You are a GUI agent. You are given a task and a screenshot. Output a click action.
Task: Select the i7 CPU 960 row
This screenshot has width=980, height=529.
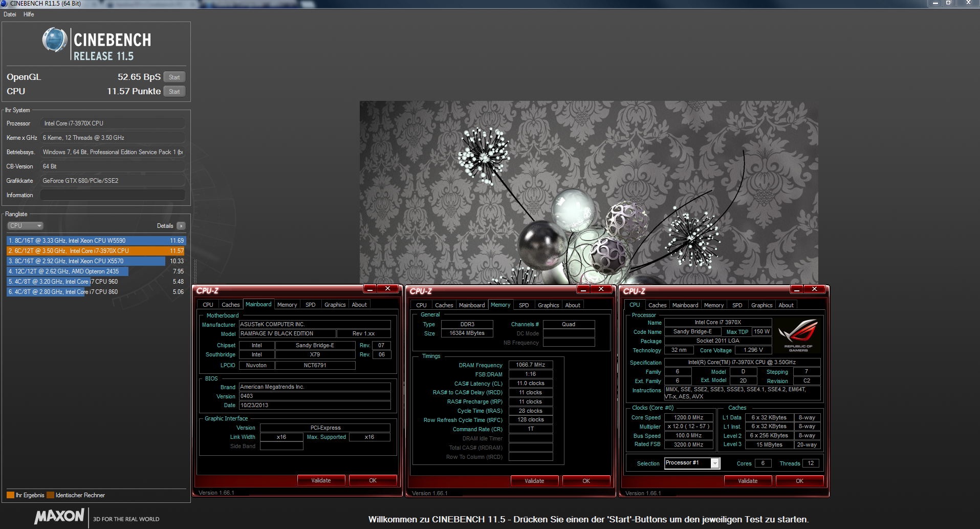(96, 282)
